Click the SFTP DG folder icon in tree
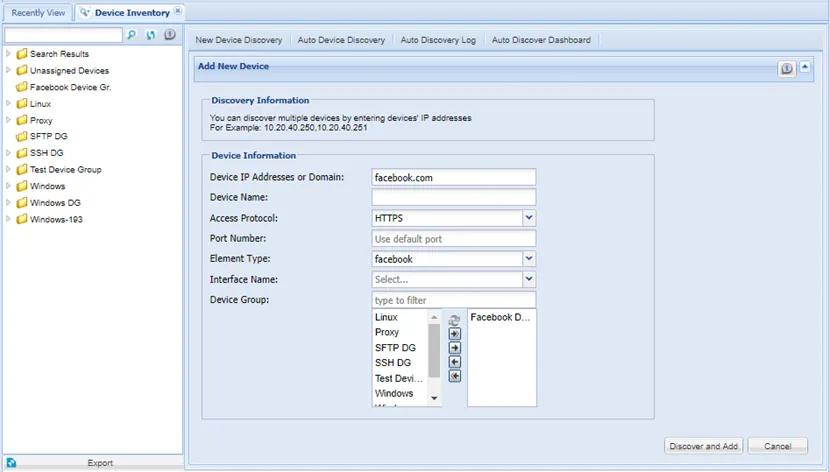830x472 pixels. pyautogui.click(x=22, y=137)
